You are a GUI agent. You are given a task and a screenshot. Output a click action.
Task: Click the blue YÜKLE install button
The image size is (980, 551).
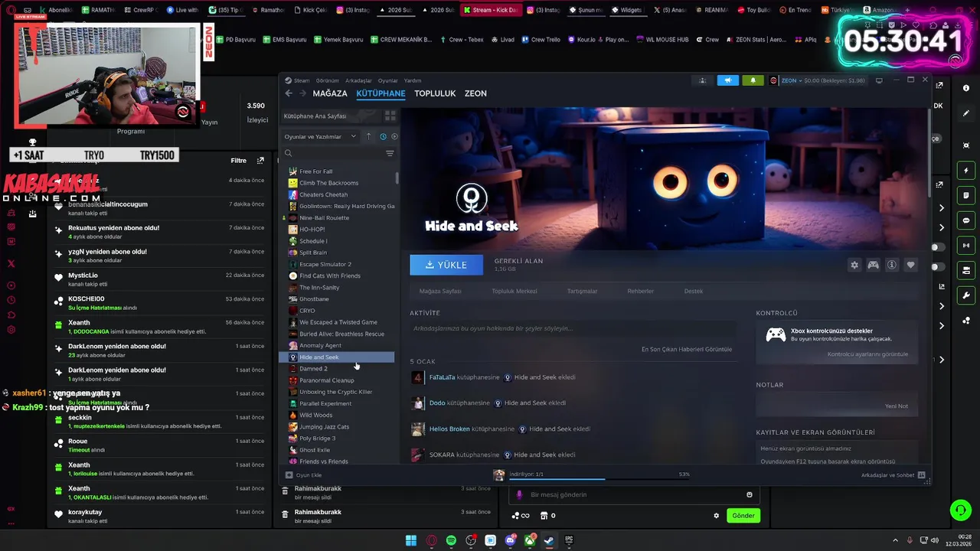[x=446, y=265]
